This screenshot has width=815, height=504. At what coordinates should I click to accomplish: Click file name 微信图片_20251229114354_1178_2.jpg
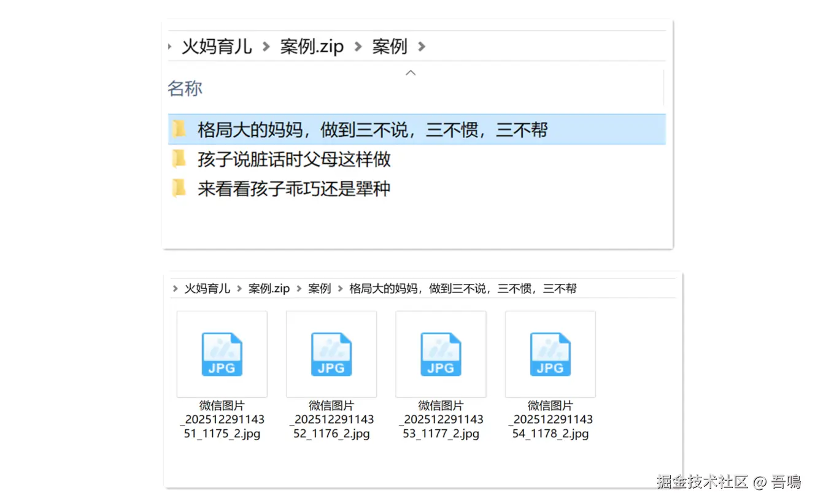point(550,419)
